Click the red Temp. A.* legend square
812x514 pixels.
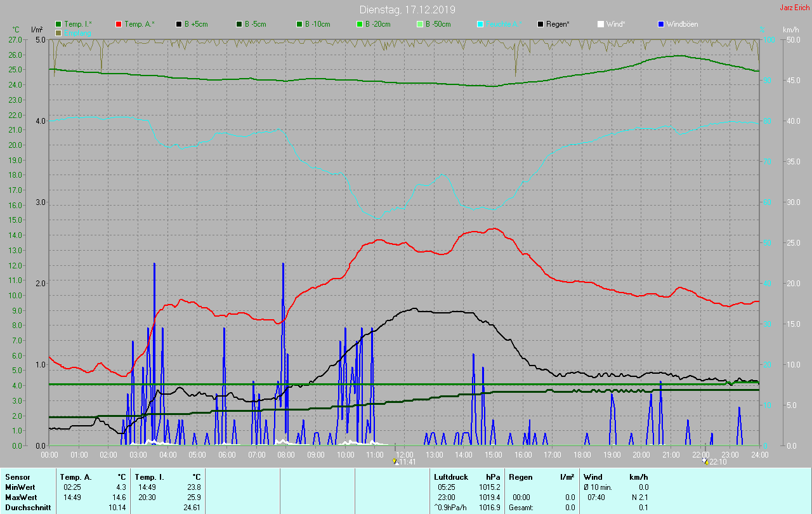[x=119, y=24]
